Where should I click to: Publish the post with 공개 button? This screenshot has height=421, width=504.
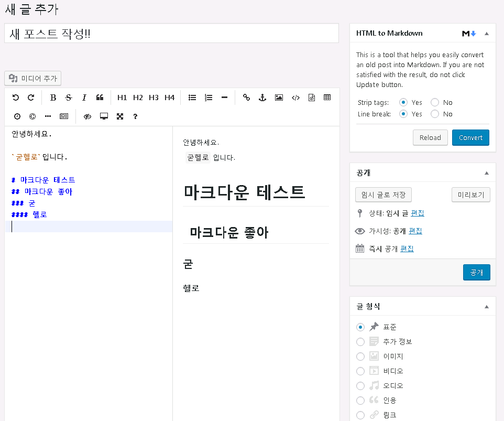pos(477,273)
